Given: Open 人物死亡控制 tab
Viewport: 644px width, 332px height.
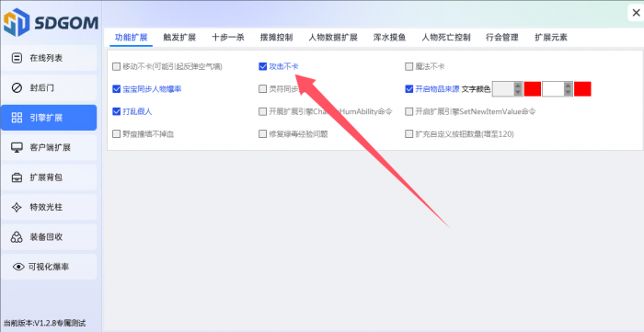Looking at the screenshot, I should coord(446,38).
